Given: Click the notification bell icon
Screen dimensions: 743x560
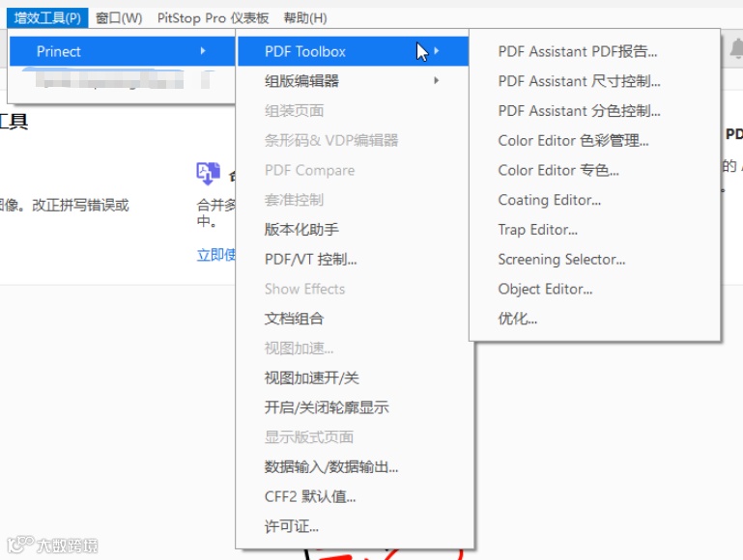Looking at the screenshot, I should [x=736, y=48].
